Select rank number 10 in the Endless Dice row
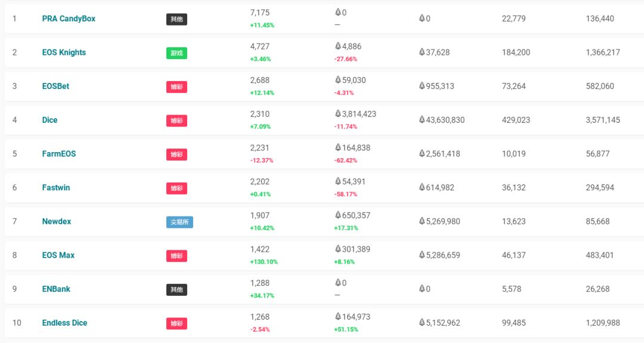This screenshot has width=644, height=343. (17, 323)
